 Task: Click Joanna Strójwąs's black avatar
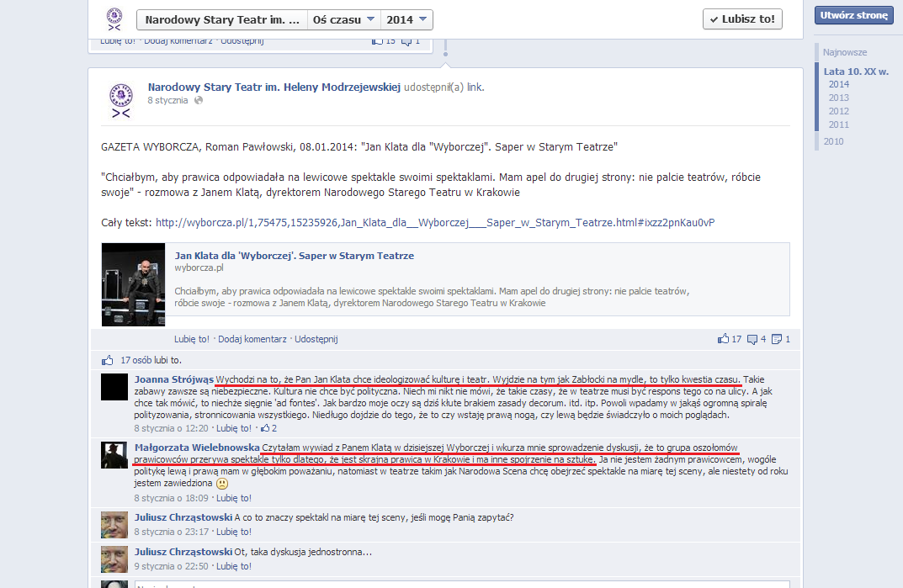coord(114,387)
